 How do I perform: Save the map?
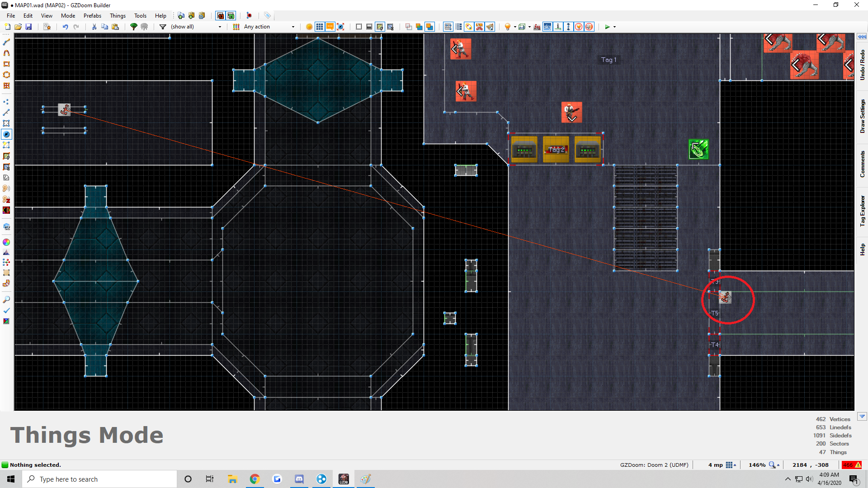point(28,27)
